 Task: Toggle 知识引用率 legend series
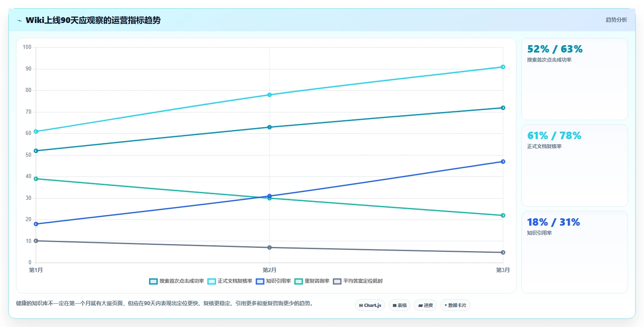coord(273,281)
